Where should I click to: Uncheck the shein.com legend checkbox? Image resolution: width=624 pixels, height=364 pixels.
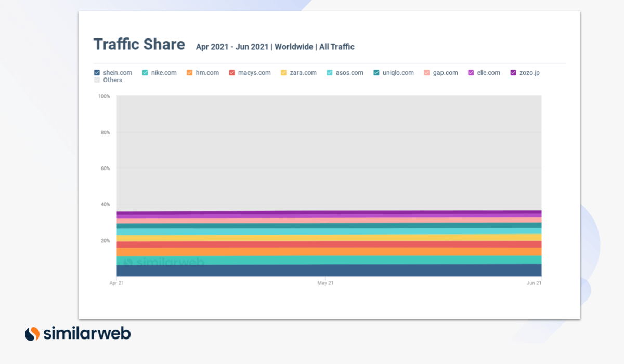(97, 73)
